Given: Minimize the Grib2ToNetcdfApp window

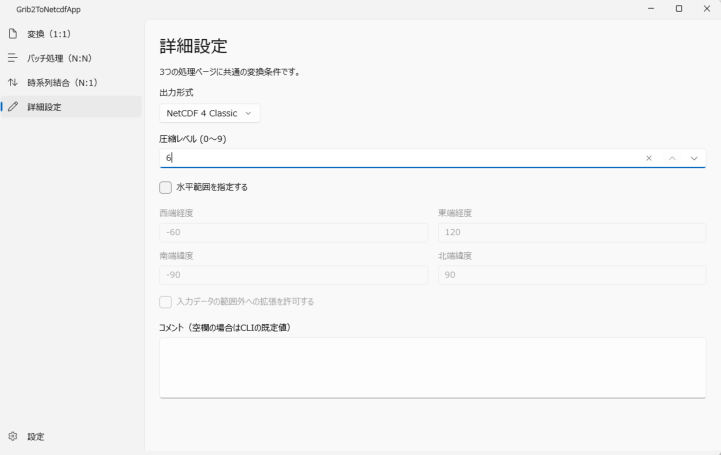Looking at the screenshot, I should point(651,9).
